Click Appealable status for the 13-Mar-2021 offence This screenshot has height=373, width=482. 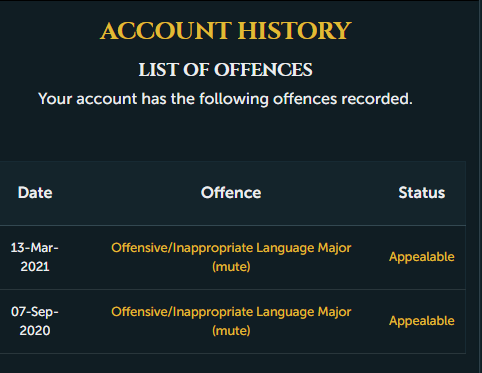click(422, 257)
